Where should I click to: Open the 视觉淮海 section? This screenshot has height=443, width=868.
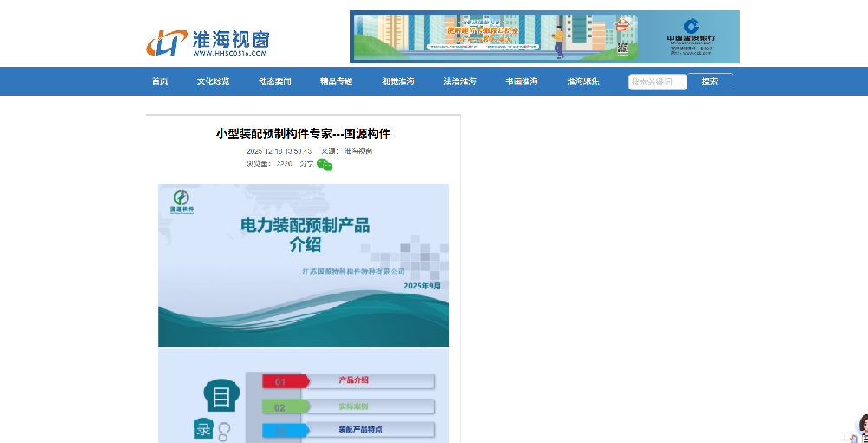pyautogui.click(x=398, y=82)
